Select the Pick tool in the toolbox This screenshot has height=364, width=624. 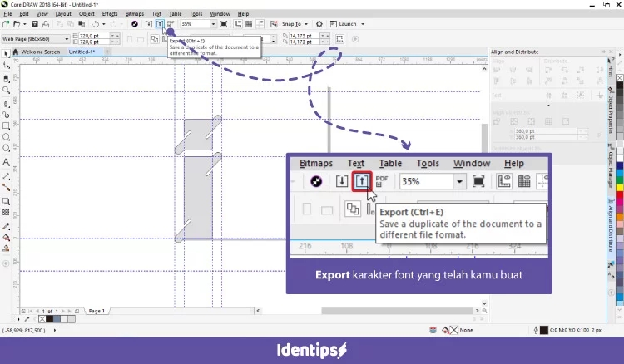click(x=7, y=53)
